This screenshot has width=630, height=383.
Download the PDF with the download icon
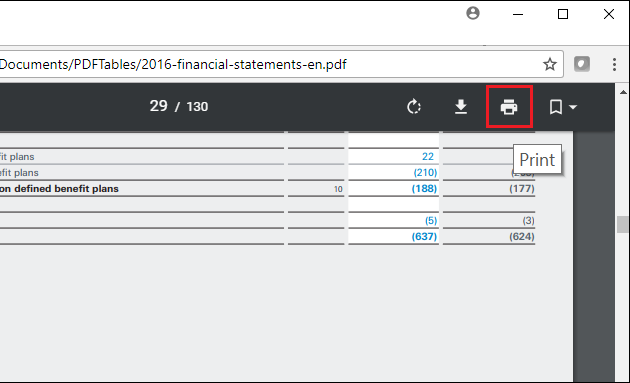click(x=461, y=107)
